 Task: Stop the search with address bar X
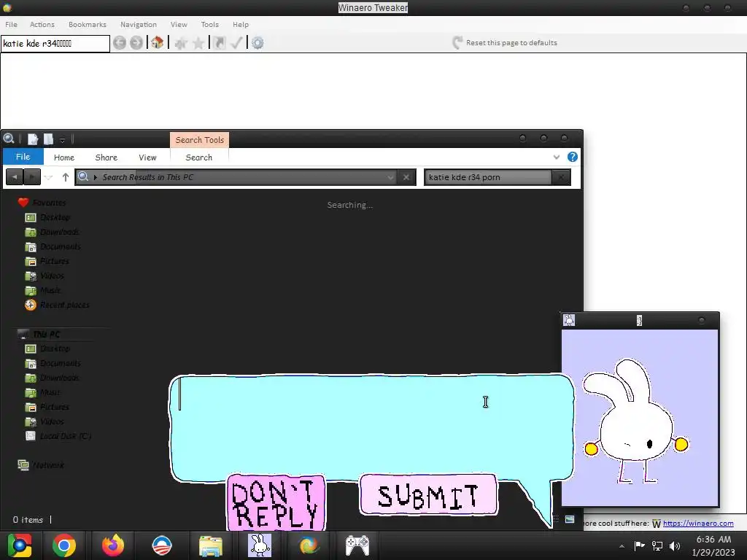pyautogui.click(x=406, y=177)
